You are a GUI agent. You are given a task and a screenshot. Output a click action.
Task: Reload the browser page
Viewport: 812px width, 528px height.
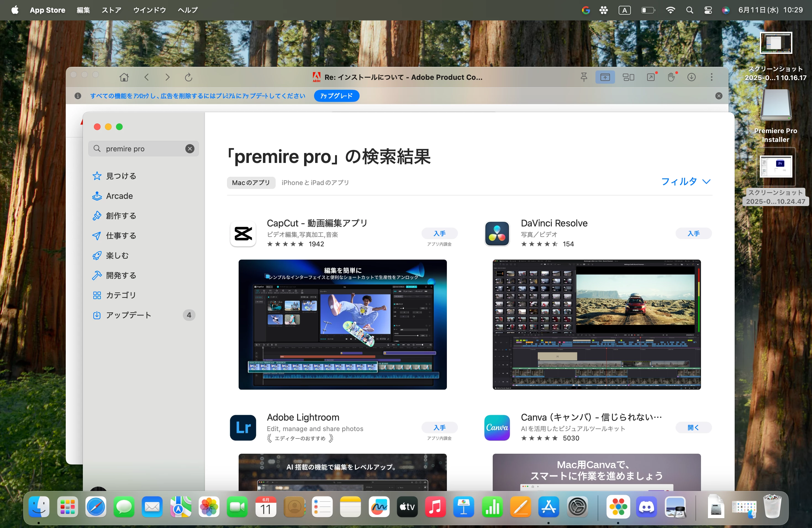click(188, 77)
